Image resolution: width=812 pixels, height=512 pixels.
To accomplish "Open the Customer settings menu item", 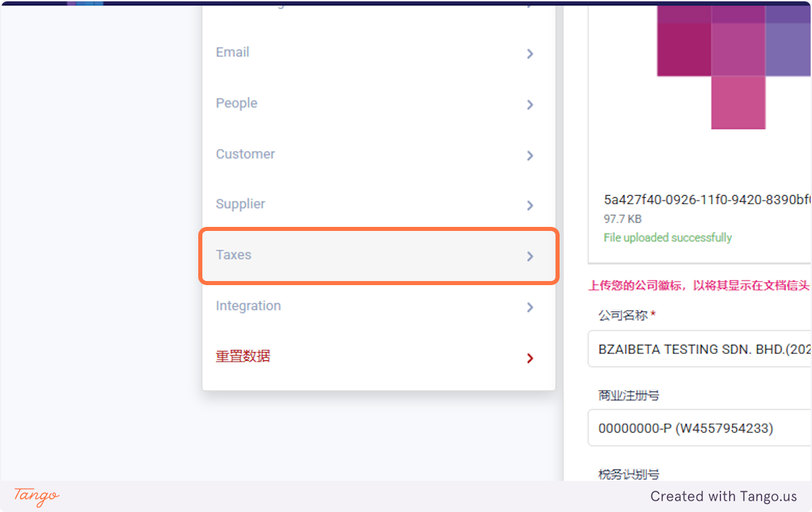I will coord(378,154).
